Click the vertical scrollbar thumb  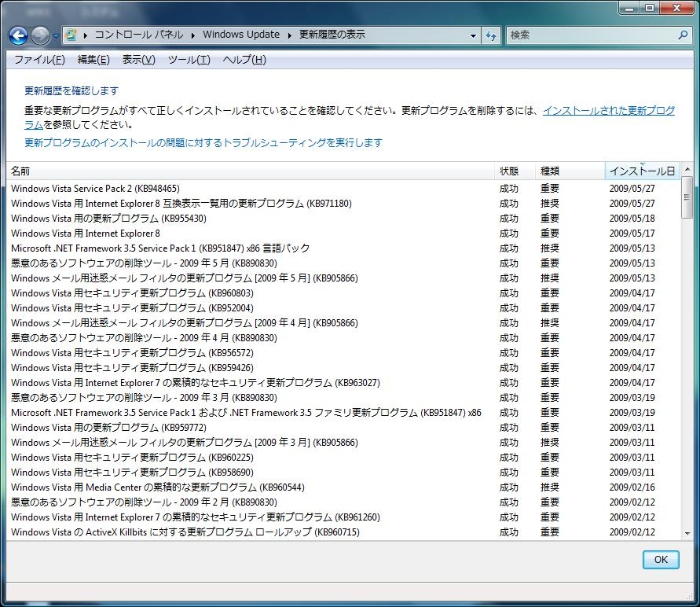point(687,197)
